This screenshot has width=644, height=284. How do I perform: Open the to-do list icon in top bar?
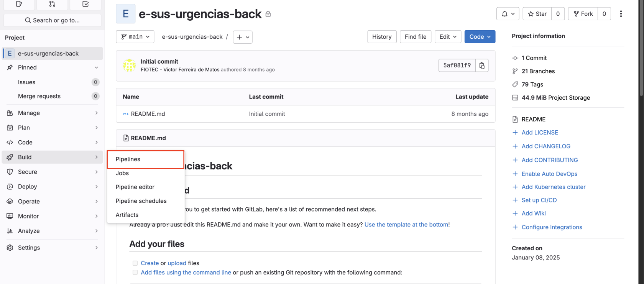click(x=85, y=4)
